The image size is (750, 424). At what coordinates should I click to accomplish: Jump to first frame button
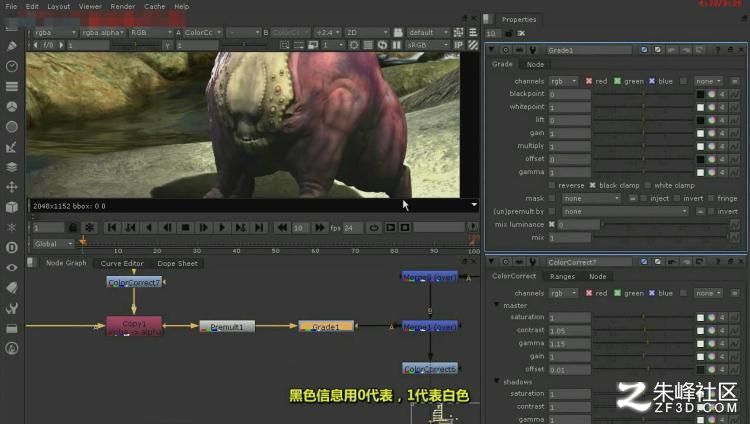point(112,228)
